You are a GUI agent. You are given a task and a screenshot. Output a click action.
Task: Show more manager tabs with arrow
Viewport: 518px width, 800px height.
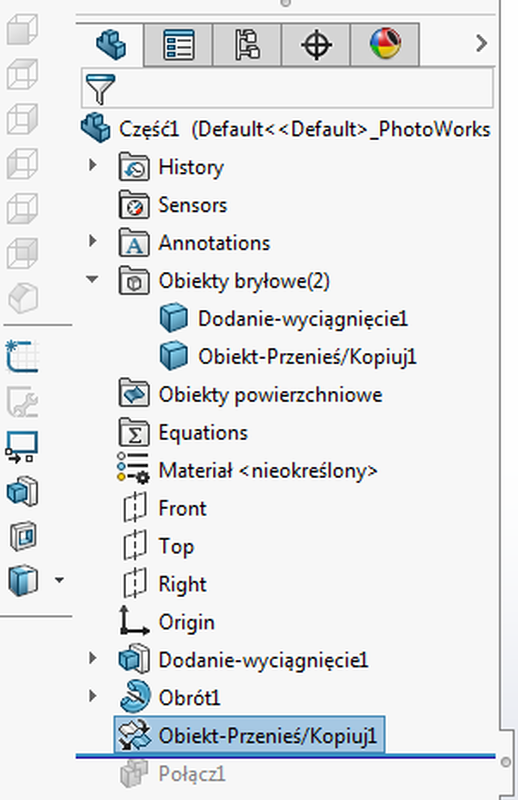481,43
